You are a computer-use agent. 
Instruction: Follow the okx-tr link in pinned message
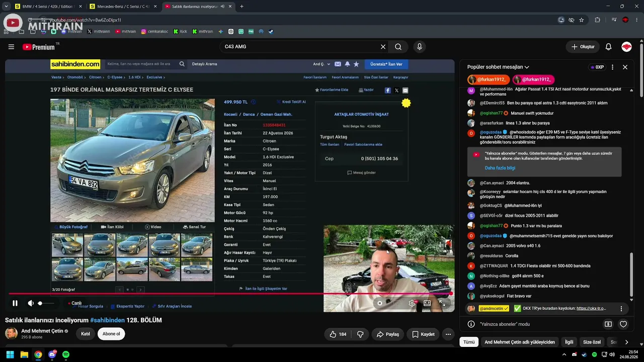point(591,309)
